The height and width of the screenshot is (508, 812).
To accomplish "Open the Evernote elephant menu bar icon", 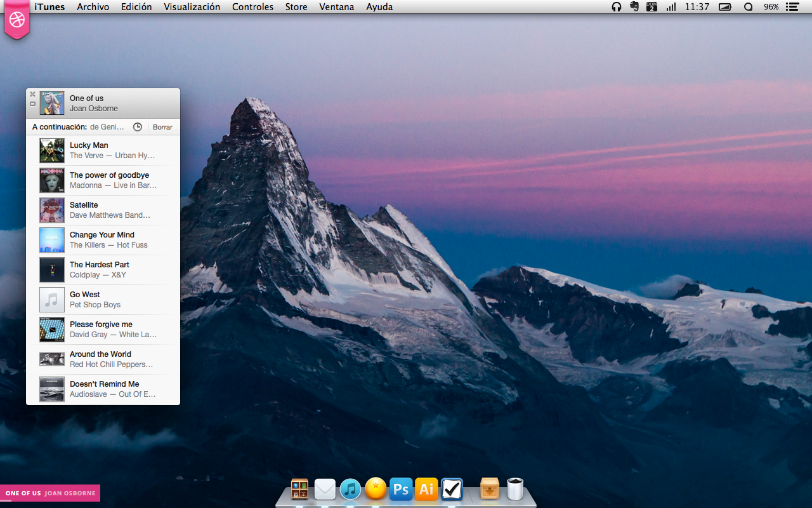I will click(x=634, y=7).
